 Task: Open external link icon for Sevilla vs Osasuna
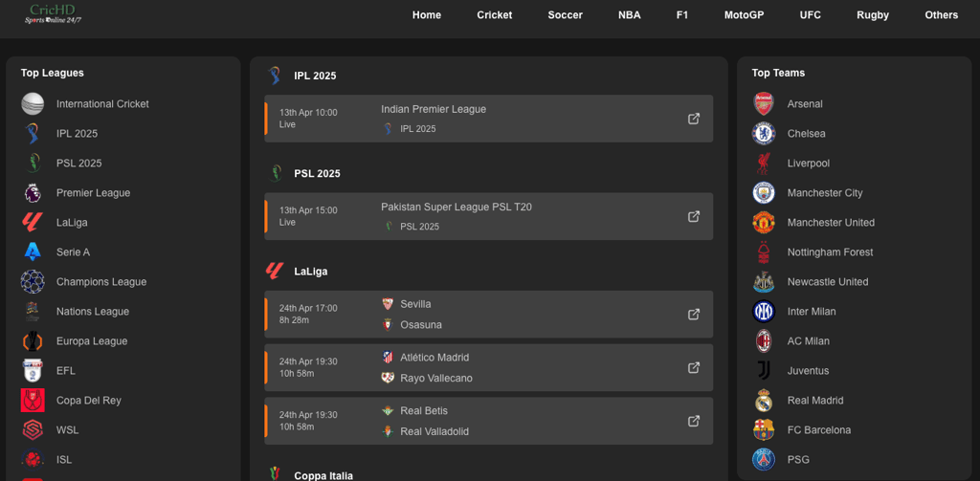694,315
